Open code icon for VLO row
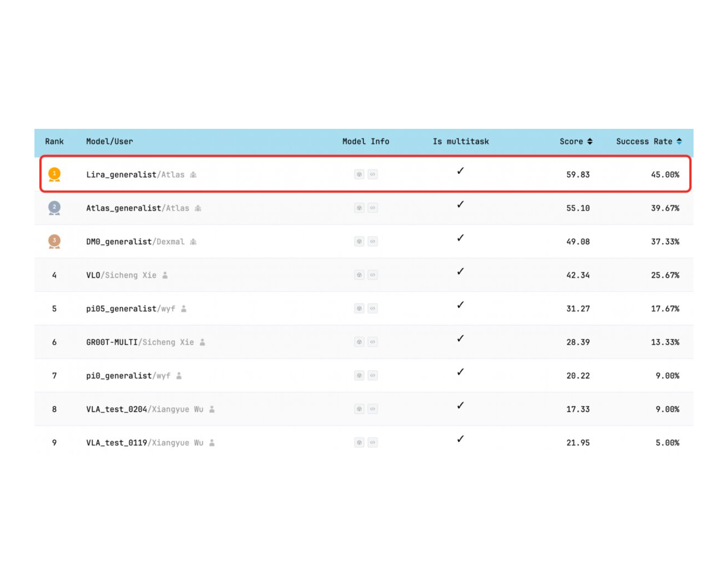728x585 pixels. click(x=373, y=275)
